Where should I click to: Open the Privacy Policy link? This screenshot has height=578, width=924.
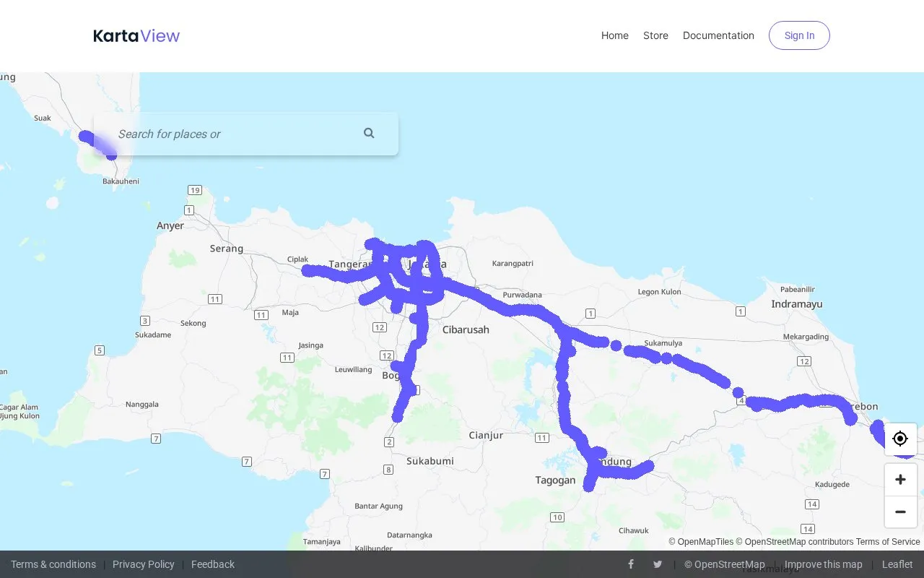[144, 564]
